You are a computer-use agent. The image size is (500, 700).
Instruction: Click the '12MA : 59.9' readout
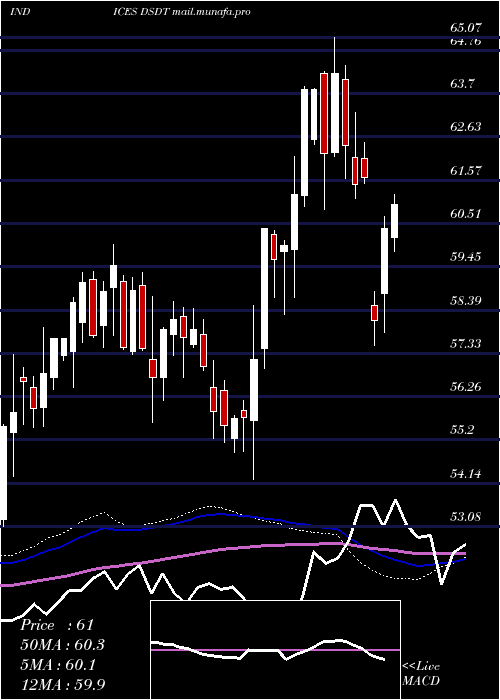tap(63, 684)
